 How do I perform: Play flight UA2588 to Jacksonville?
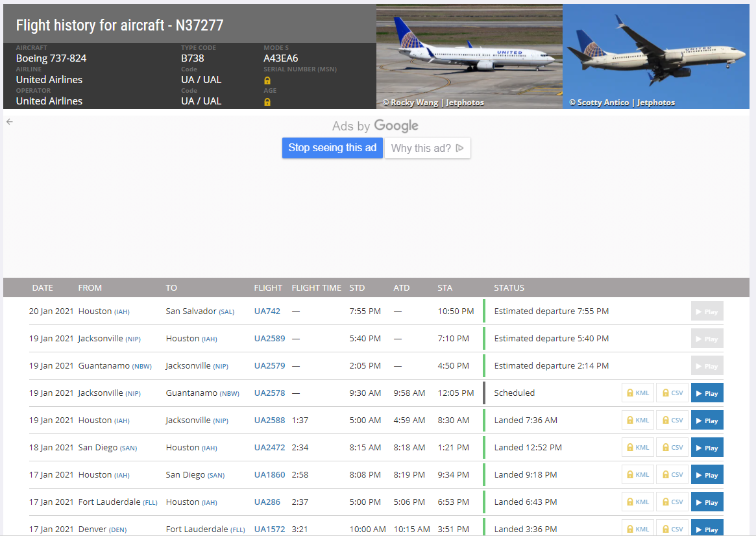(707, 420)
